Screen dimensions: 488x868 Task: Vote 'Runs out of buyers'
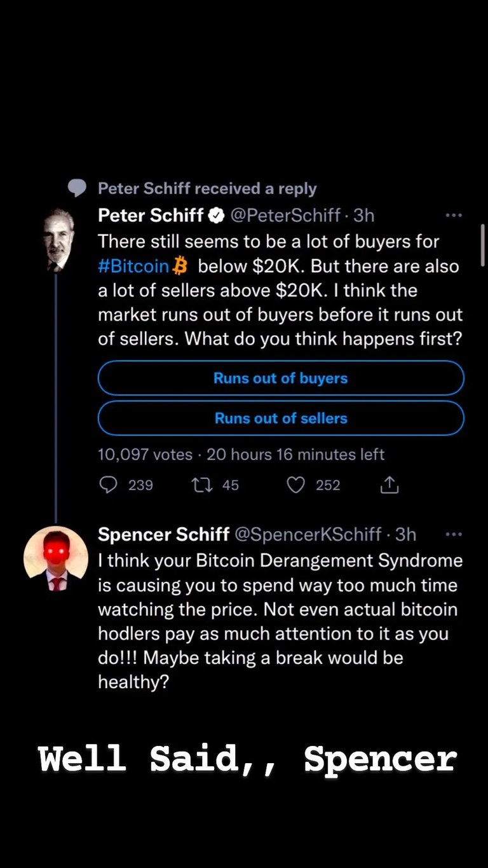tap(281, 378)
